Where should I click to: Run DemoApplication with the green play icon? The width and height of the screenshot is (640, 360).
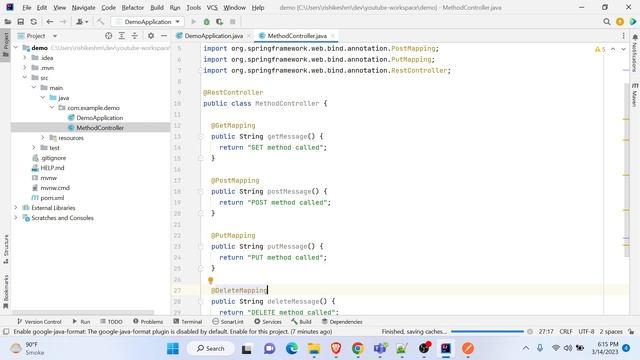click(194, 22)
